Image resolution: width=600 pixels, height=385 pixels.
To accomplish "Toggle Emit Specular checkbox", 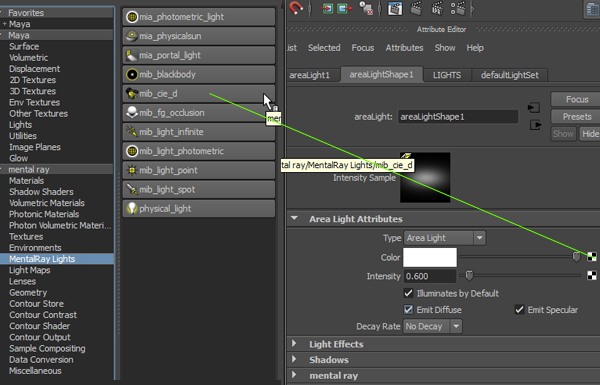I will [520, 310].
